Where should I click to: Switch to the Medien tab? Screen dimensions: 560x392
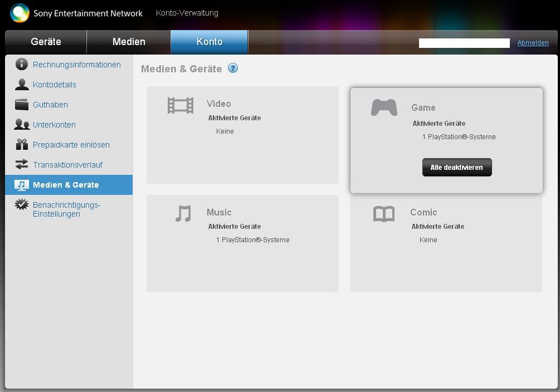pyautogui.click(x=129, y=42)
